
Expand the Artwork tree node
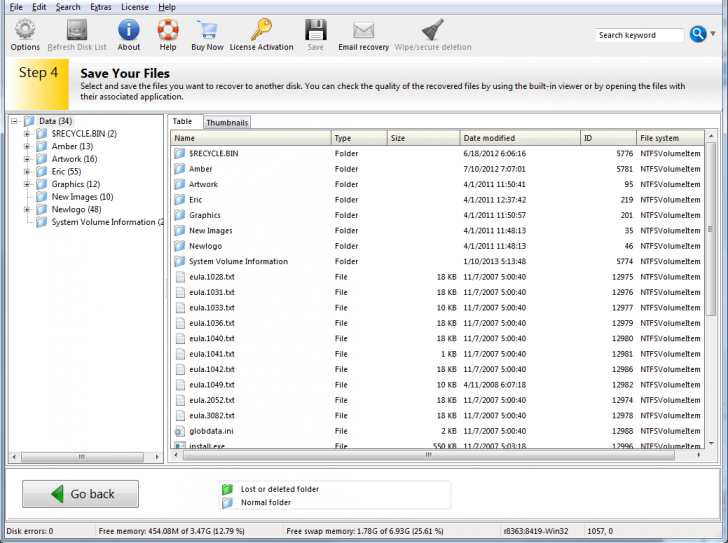click(27, 159)
